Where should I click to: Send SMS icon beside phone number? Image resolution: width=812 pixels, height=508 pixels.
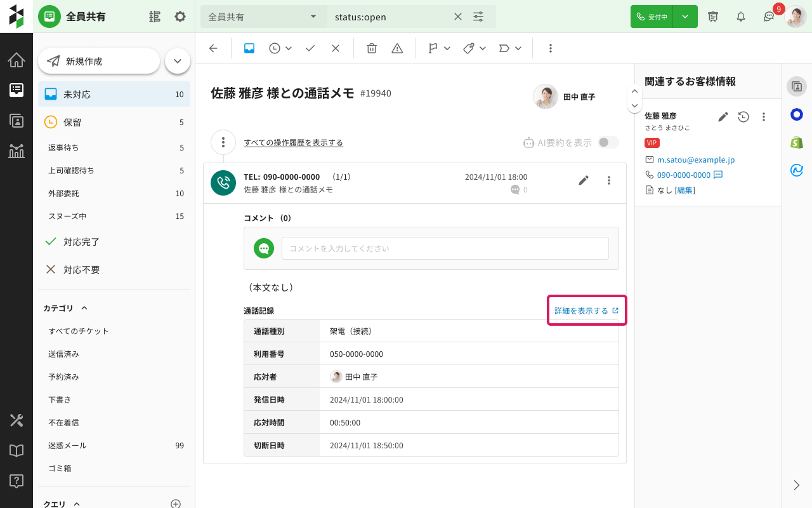[718, 175]
